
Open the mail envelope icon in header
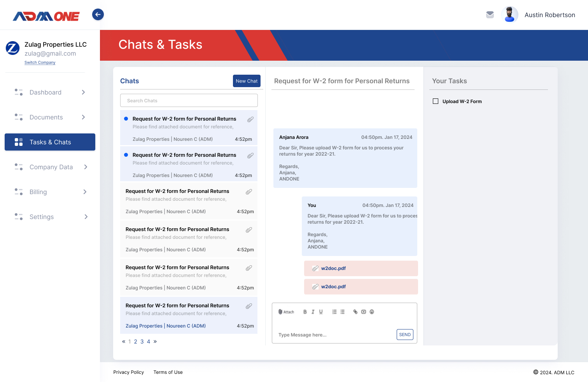(x=490, y=15)
